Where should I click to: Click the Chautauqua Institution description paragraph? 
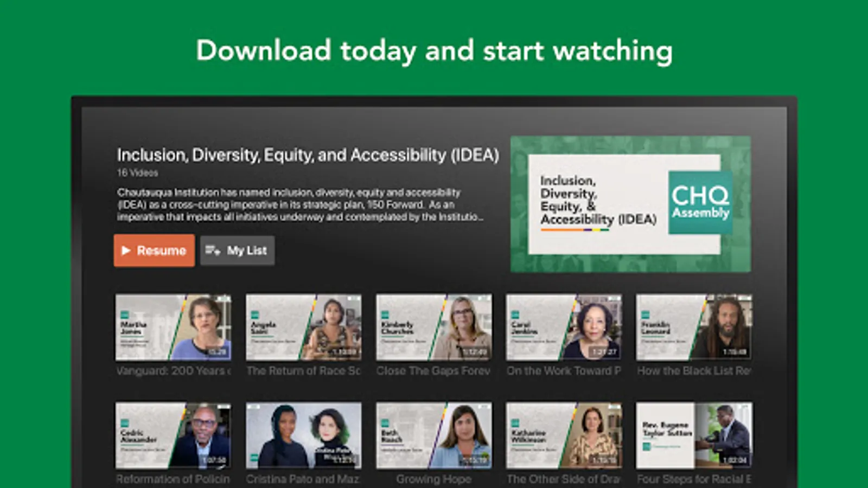point(300,204)
